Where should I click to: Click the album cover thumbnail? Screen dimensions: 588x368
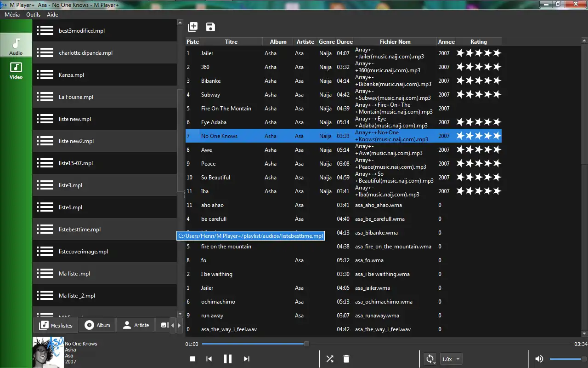(x=48, y=352)
